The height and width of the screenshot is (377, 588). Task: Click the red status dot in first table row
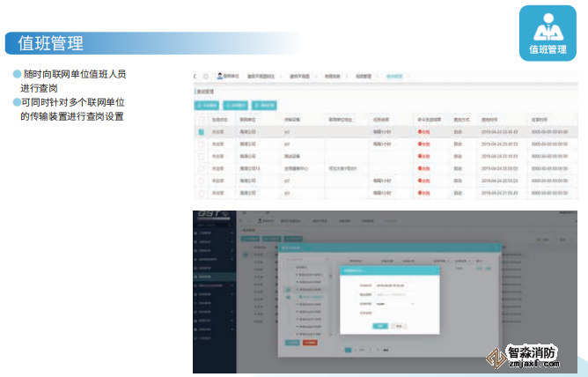point(420,131)
